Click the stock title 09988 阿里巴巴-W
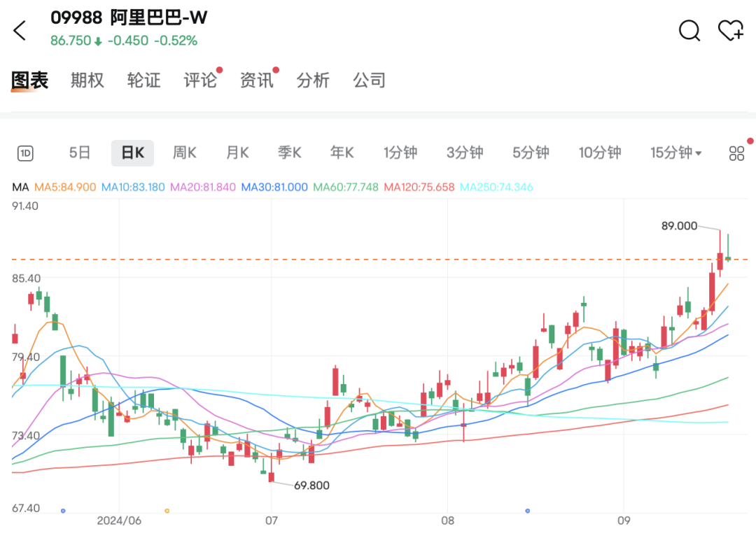The image size is (756, 538). (x=129, y=17)
